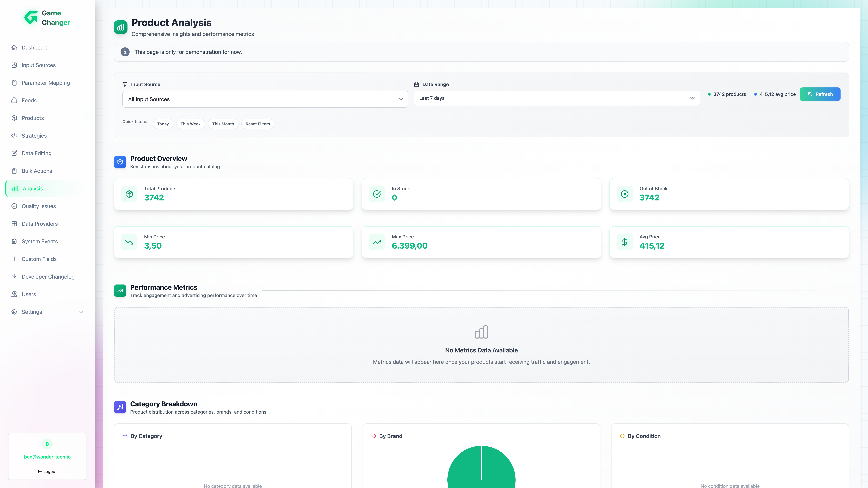Open the Last 7 days date dropdown
Screen dimensions: 868x488
(556, 98)
